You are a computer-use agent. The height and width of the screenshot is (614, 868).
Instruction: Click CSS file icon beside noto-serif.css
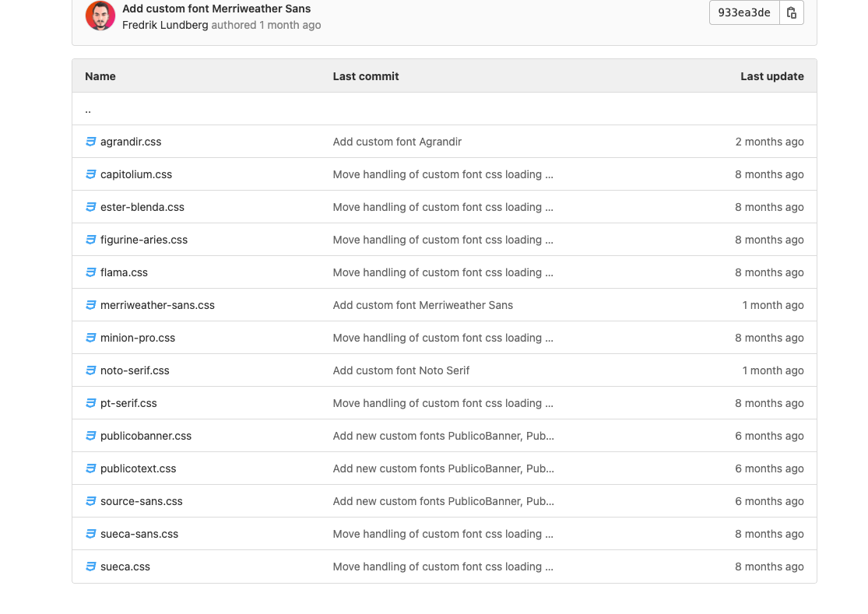(x=91, y=370)
